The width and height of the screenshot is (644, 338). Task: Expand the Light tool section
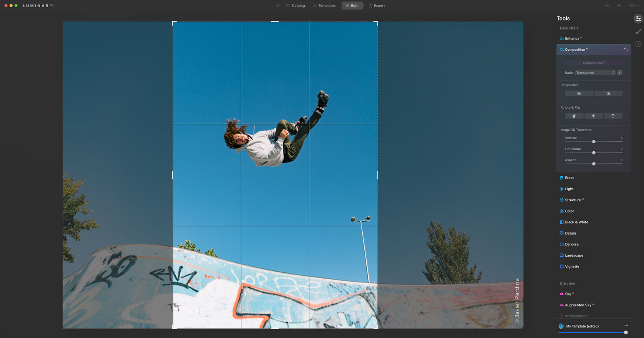[x=569, y=189]
